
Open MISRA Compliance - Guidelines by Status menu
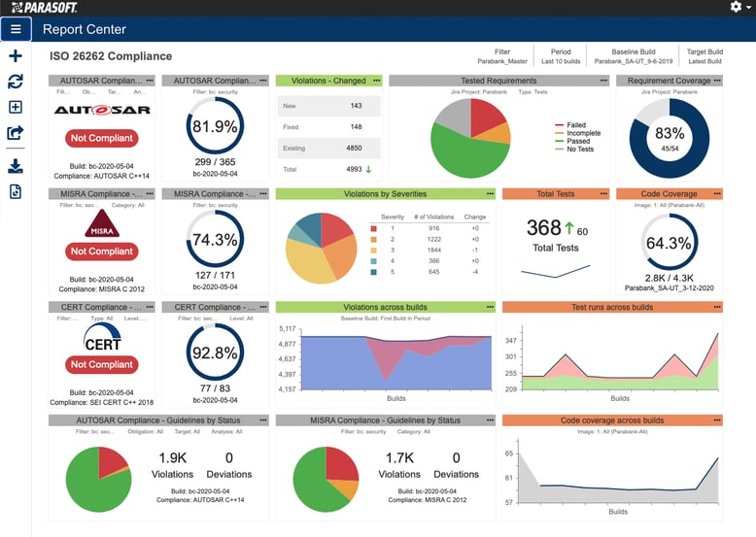491,420
